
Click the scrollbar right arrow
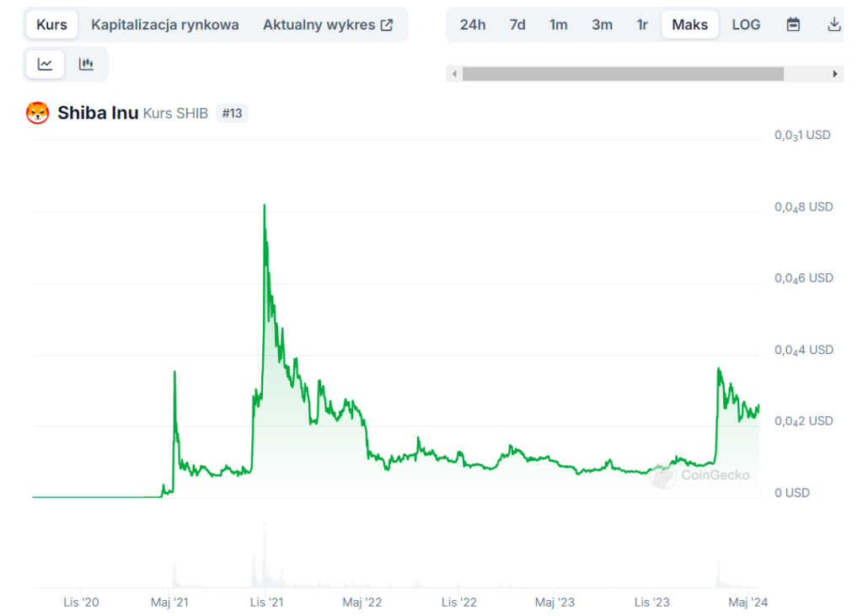pyautogui.click(x=835, y=74)
